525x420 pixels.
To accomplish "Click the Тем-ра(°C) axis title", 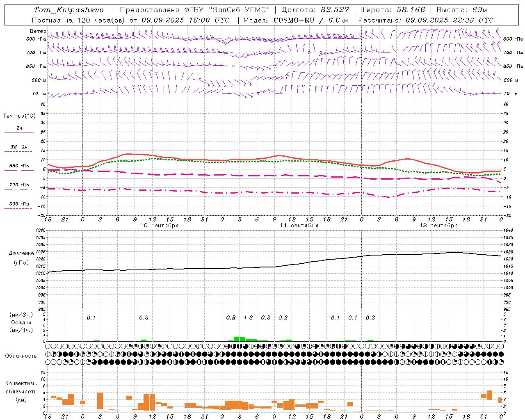I will (19, 116).
